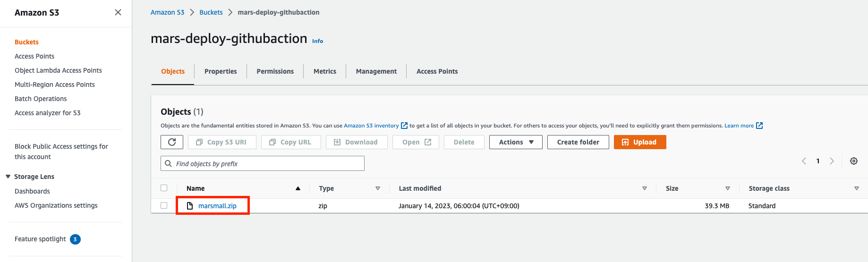The height and width of the screenshot is (262, 868).
Task: Click the Upload button
Action: point(640,142)
